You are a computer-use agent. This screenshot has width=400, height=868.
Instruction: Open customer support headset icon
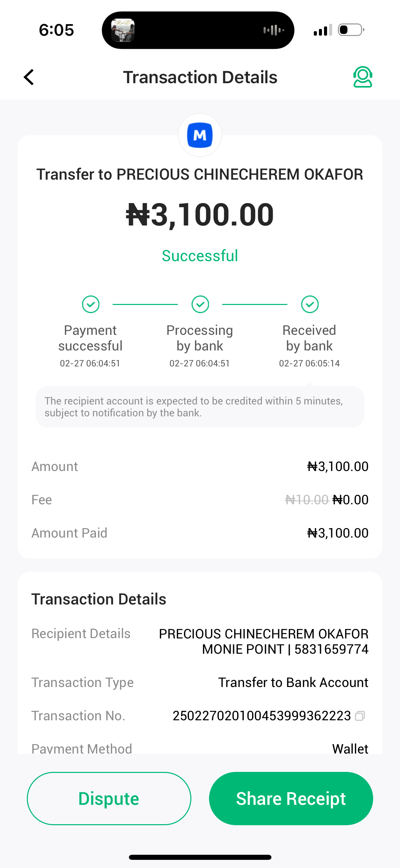tap(362, 77)
